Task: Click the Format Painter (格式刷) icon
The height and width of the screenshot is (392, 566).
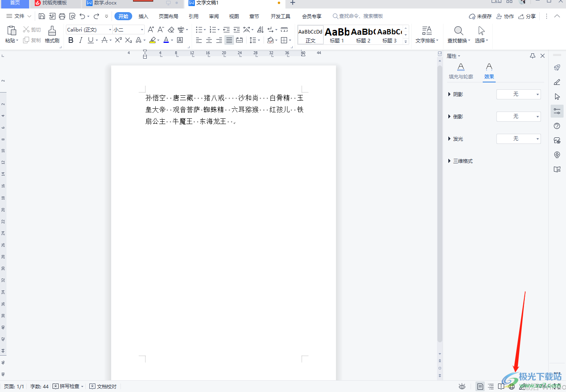Action: click(x=52, y=31)
